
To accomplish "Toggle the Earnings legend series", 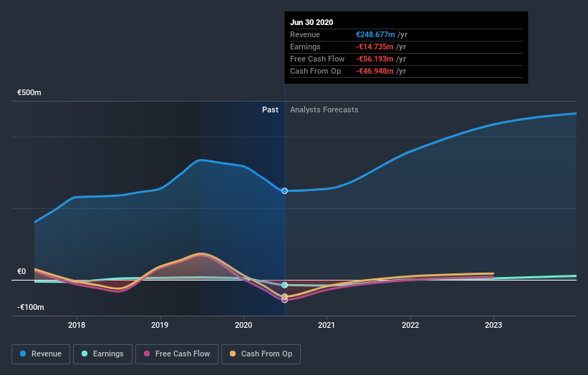I will (x=102, y=354).
